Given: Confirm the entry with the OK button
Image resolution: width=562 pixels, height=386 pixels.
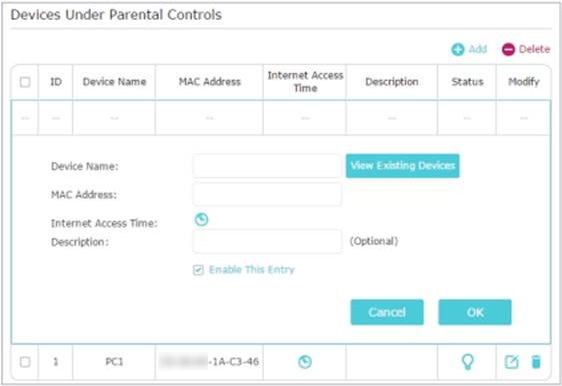Looking at the screenshot, I should click(x=475, y=312).
